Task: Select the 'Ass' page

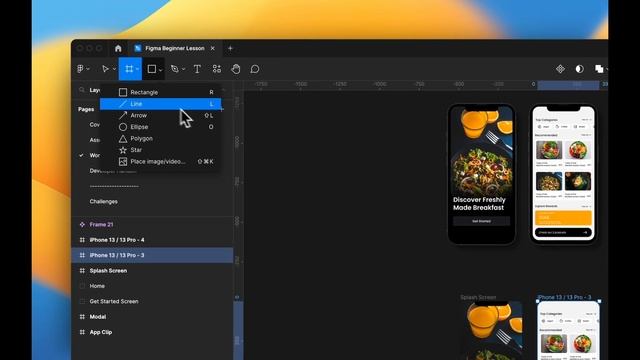Action: click(94, 140)
